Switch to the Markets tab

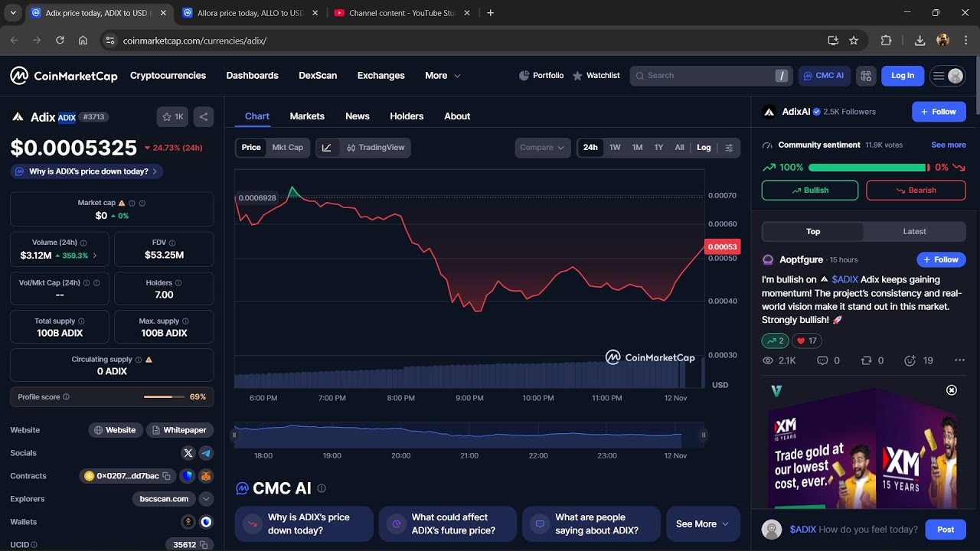307,116
